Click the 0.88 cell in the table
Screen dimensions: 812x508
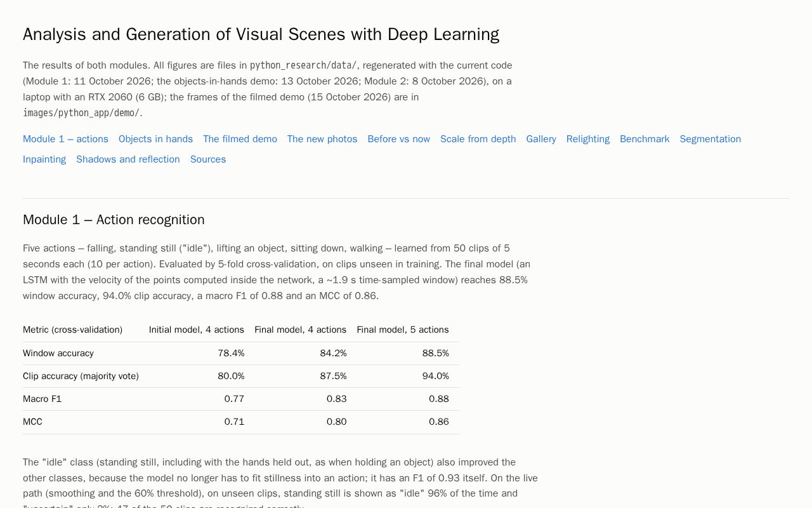point(439,399)
